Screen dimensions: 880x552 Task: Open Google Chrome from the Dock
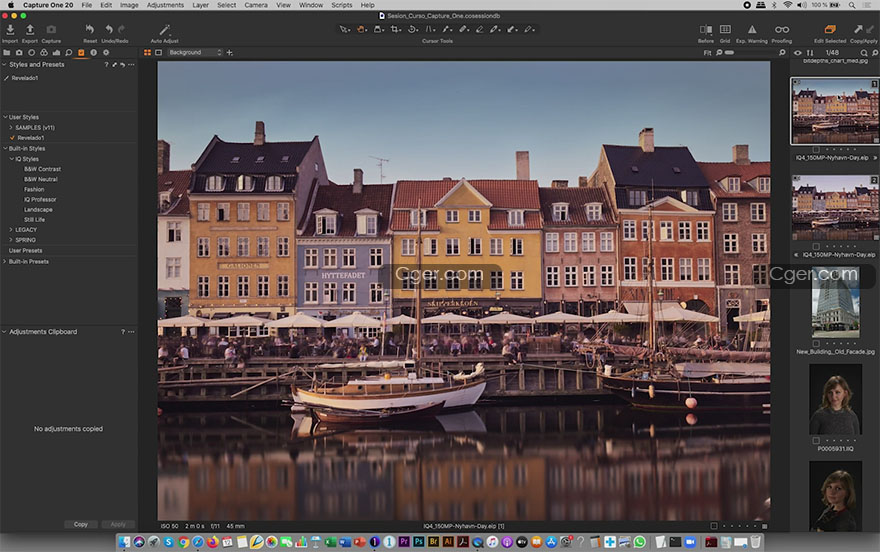183,542
